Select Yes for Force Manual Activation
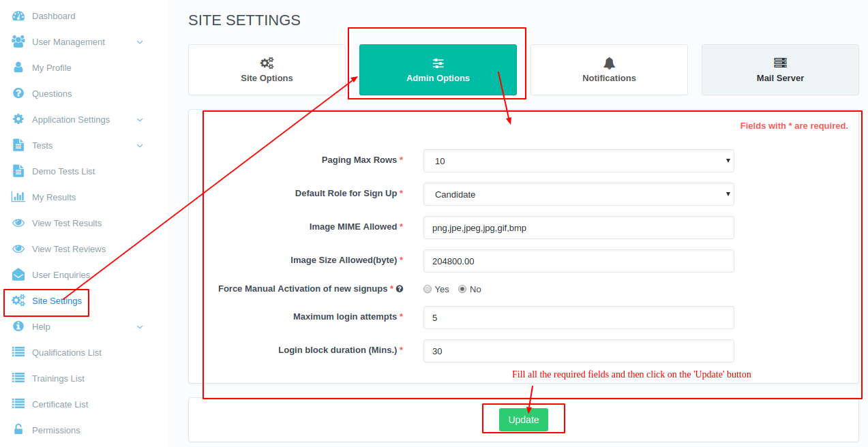This screenshot has width=868, height=447. [428, 289]
